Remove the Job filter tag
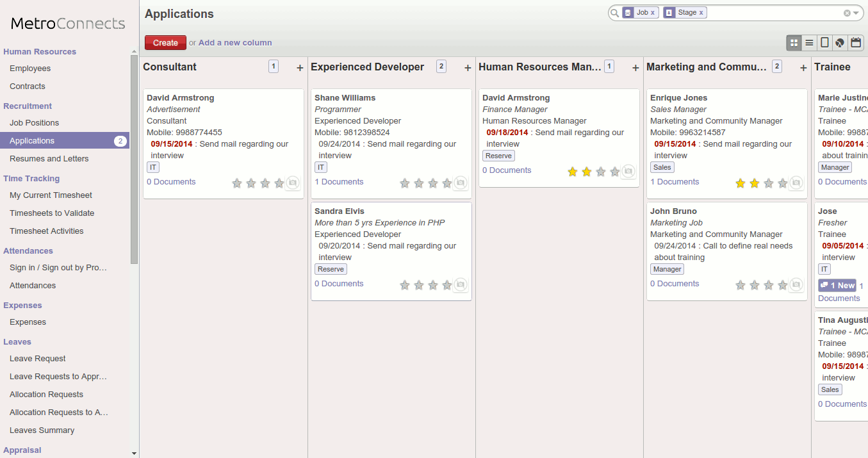This screenshot has height=458, width=868. (653, 13)
